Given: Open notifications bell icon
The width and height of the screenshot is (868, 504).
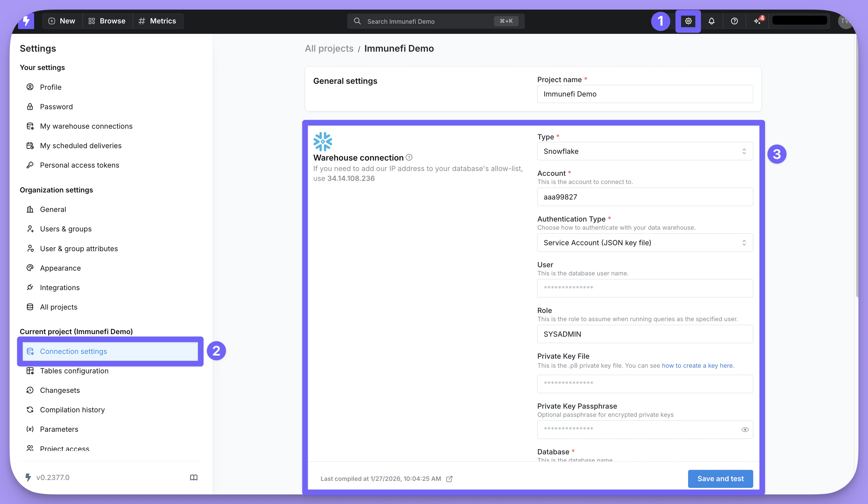Looking at the screenshot, I should click(x=711, y=21).
